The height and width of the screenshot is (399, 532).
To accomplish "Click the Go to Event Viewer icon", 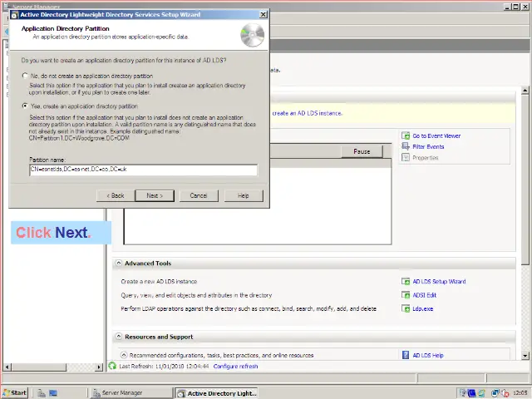I will coord(406,135).
